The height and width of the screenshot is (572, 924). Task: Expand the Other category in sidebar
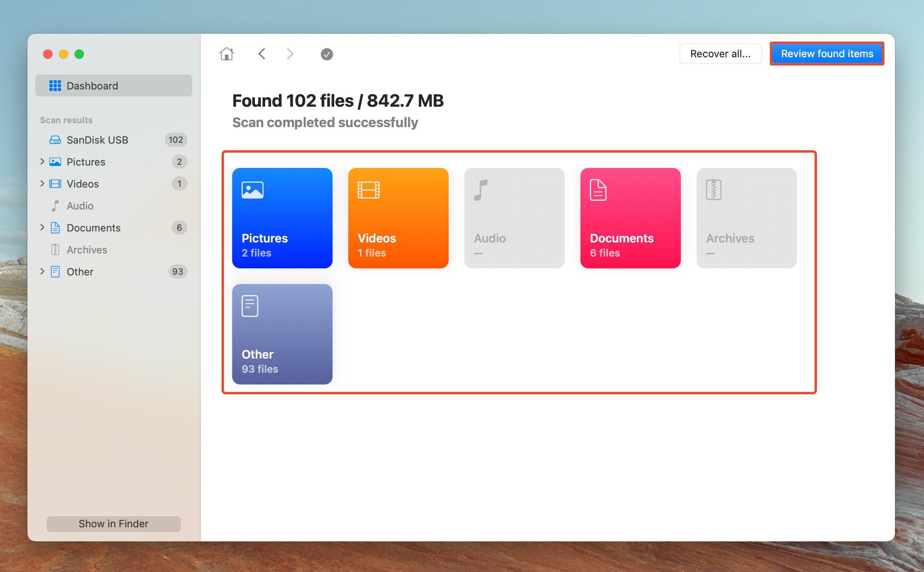[42, 271]
